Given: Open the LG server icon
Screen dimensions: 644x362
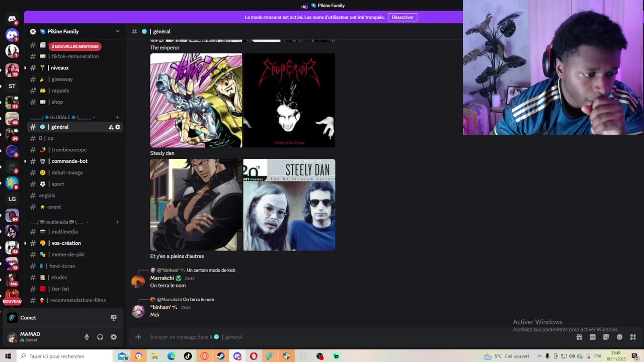Looking at the screenshot, I should (12, 199).
